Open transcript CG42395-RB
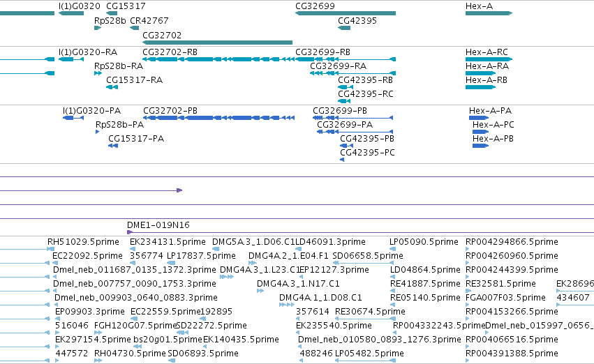 click(365, 80)
